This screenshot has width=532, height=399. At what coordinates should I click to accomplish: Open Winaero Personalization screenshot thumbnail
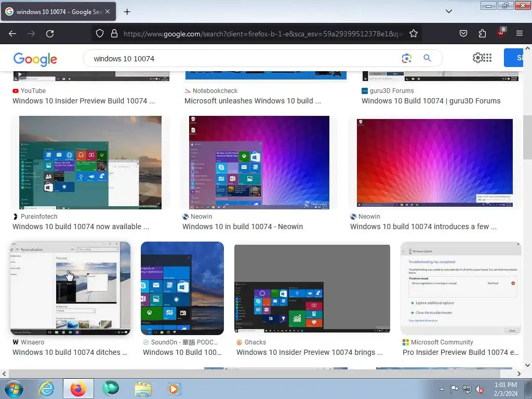tap(70, 288)
